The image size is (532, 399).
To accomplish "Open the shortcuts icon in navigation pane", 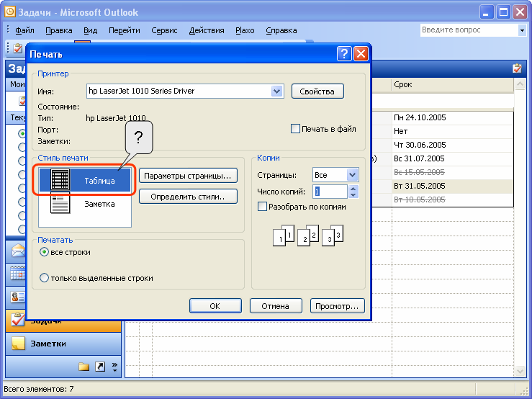I will coord(100,367).
